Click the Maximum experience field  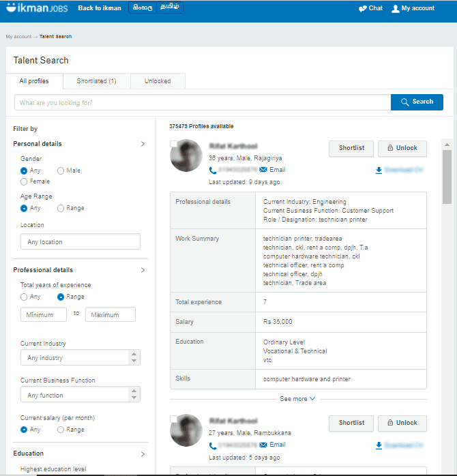(x=110, y=314)
